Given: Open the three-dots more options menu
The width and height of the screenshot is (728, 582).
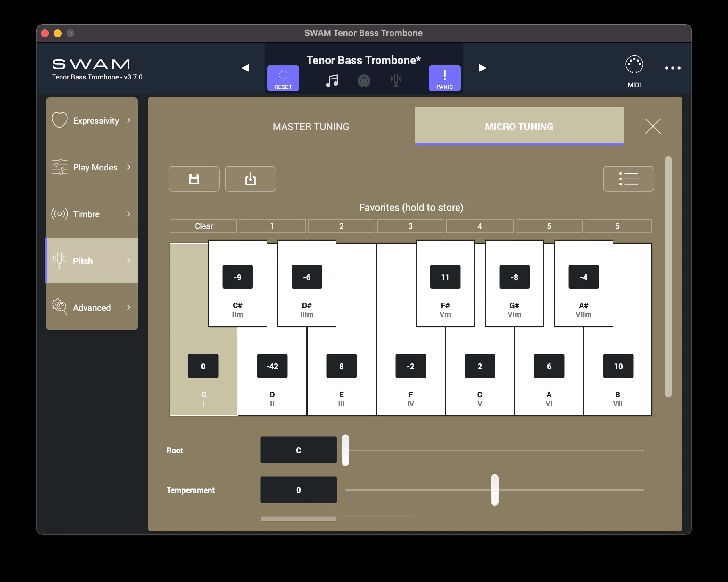Looking at the screenshot, I should [672, 68].
